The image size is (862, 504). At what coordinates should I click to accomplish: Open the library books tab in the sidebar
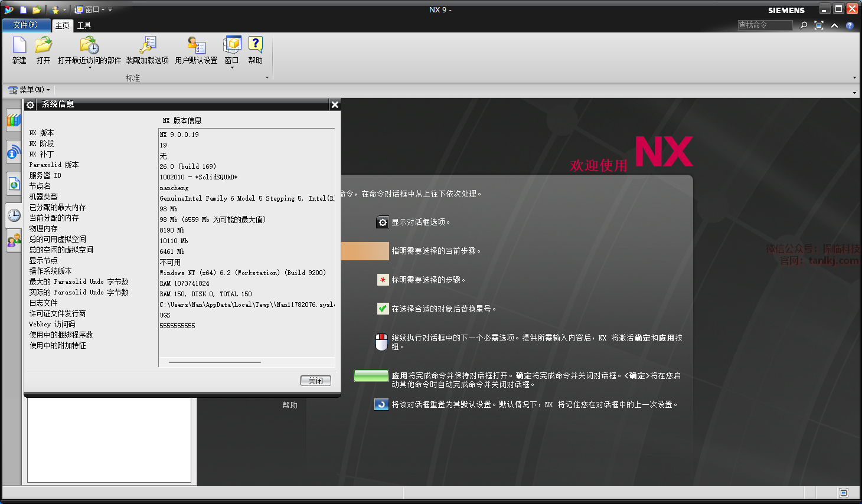point(14,120)
